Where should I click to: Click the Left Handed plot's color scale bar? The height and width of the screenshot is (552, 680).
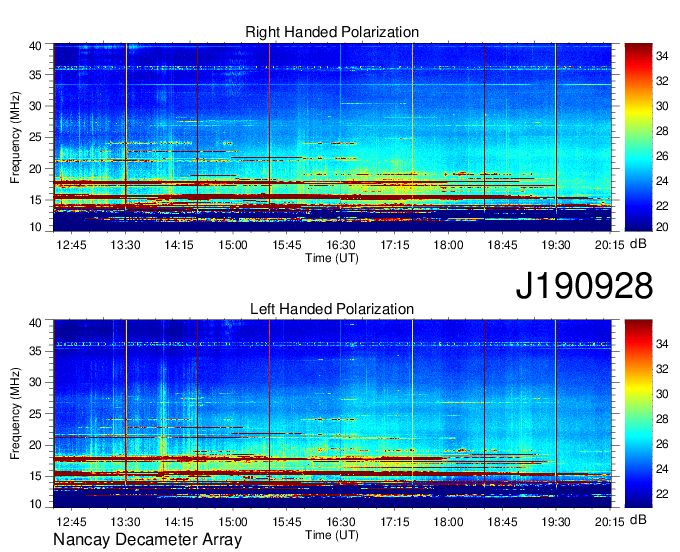[x=638, y=414]
